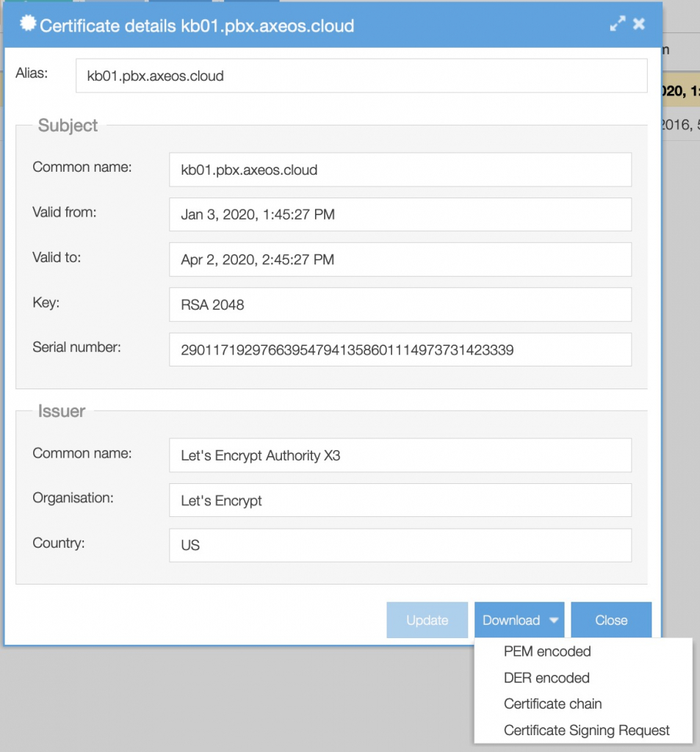Click the Country field showing US

[400, 545]
